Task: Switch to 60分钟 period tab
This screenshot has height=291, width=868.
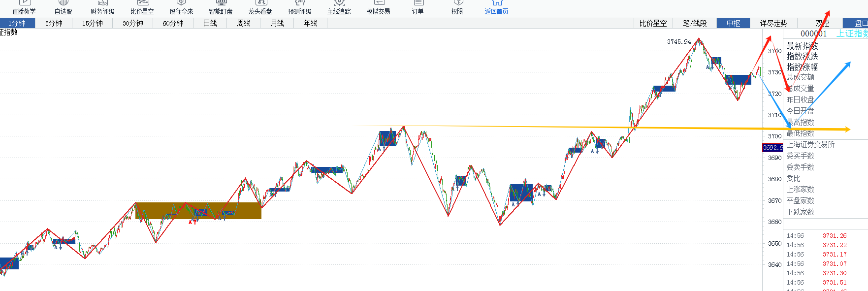Action: tap(173, 23)
